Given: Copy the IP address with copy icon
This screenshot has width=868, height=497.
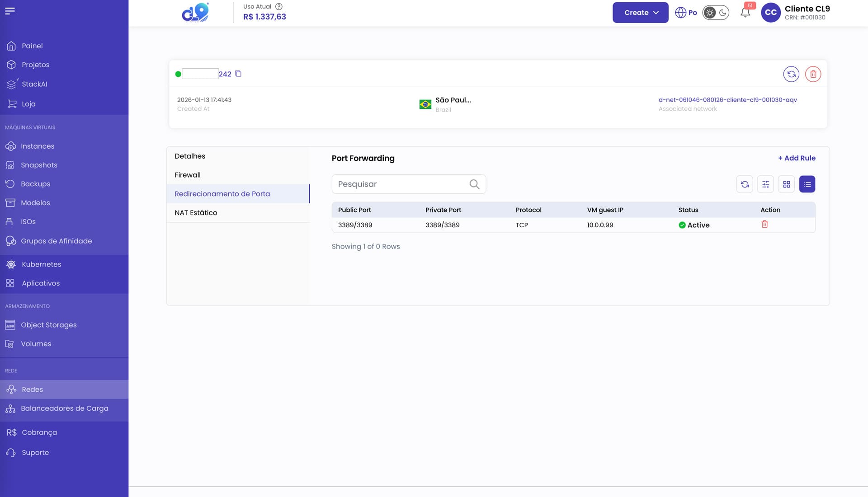Looking at the screenshot, I should [x=238, y=74].
